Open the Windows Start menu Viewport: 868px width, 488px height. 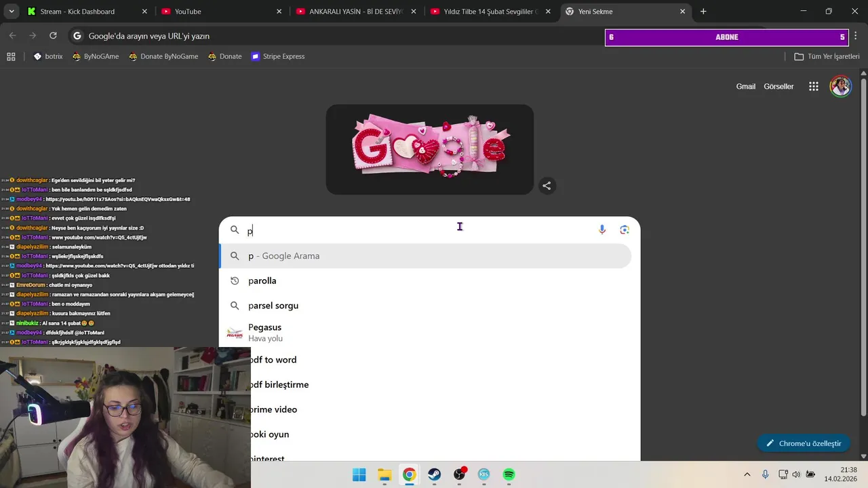click(x=359, y=474)
